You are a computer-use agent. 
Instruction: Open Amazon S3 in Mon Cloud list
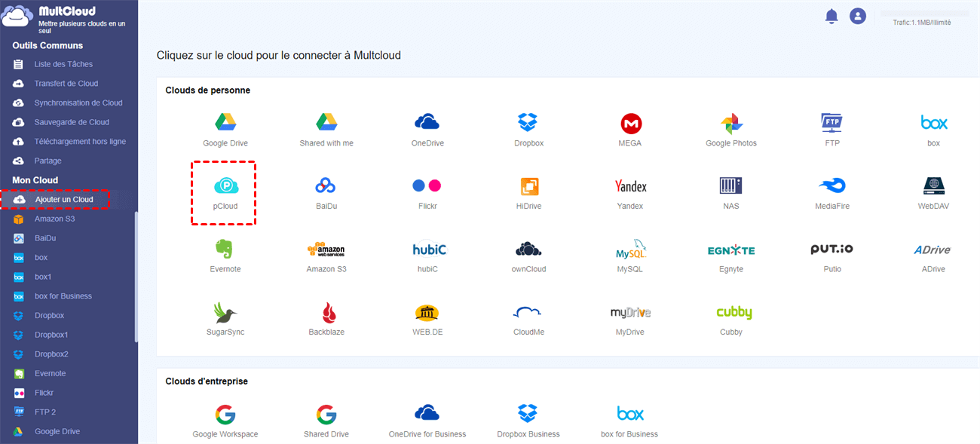coord(54,219)
